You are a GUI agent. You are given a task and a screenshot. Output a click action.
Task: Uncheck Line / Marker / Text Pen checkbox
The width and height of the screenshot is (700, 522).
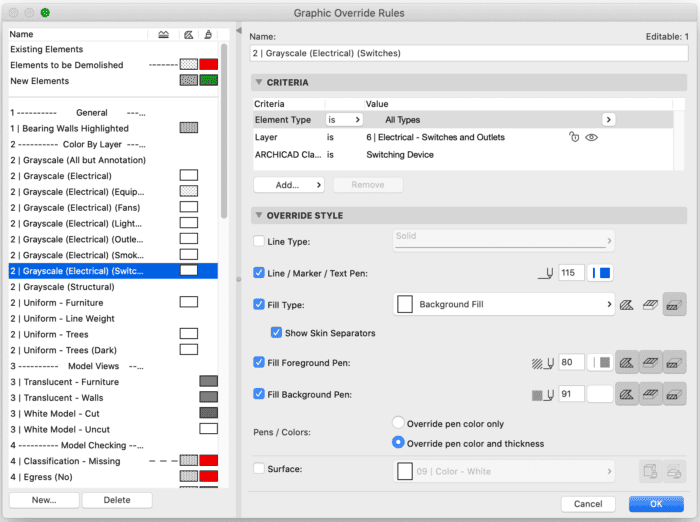259,273
